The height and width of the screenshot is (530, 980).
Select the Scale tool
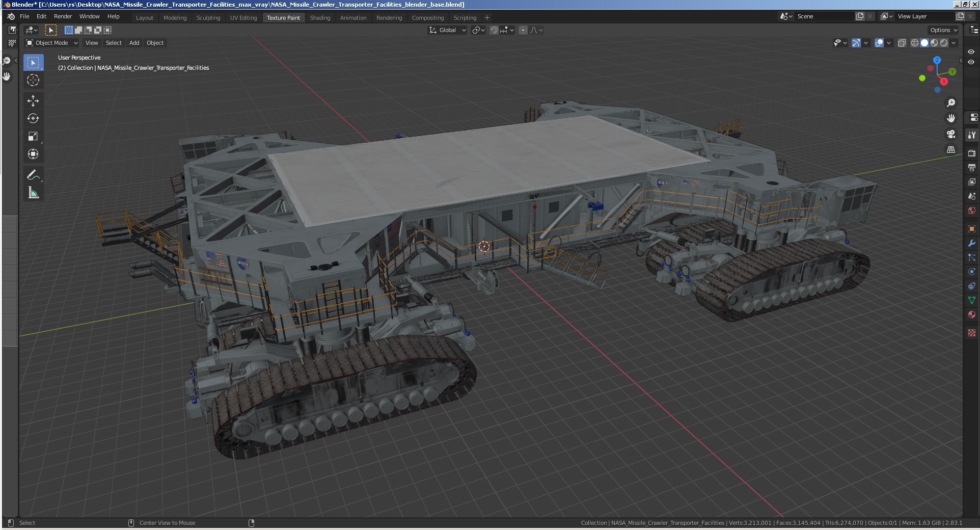33,136
